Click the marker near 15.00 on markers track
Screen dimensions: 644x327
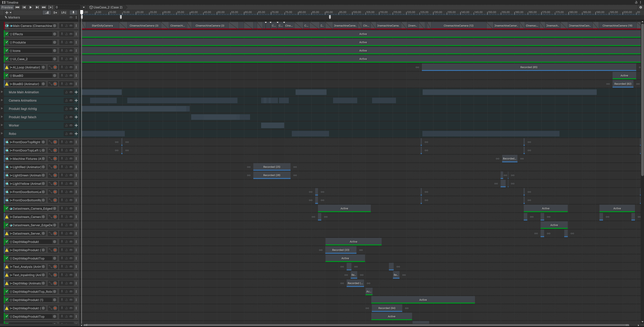tap(121, 17)
